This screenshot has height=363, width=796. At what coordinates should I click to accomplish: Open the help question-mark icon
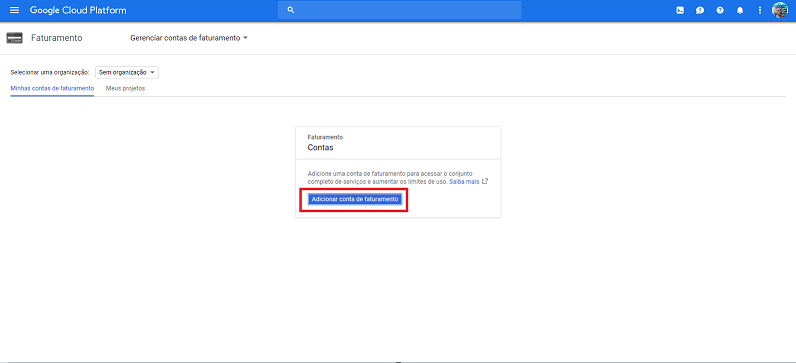[720, 10]
